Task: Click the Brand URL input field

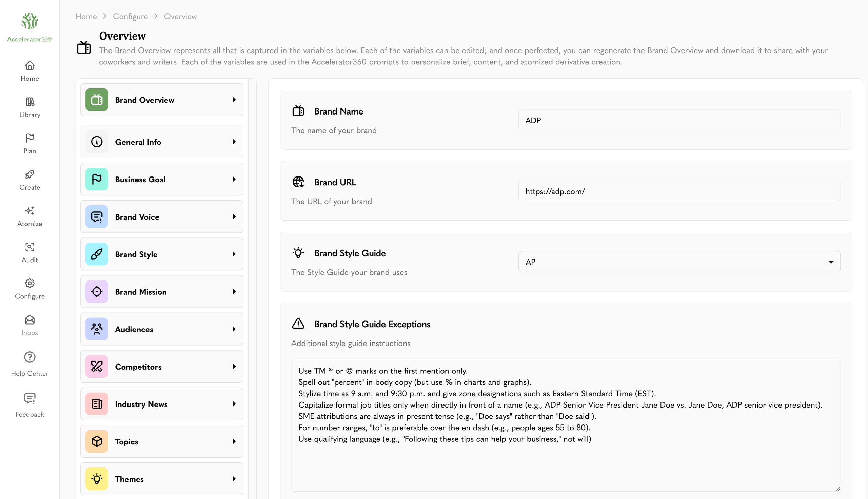Action: (679, 191)
